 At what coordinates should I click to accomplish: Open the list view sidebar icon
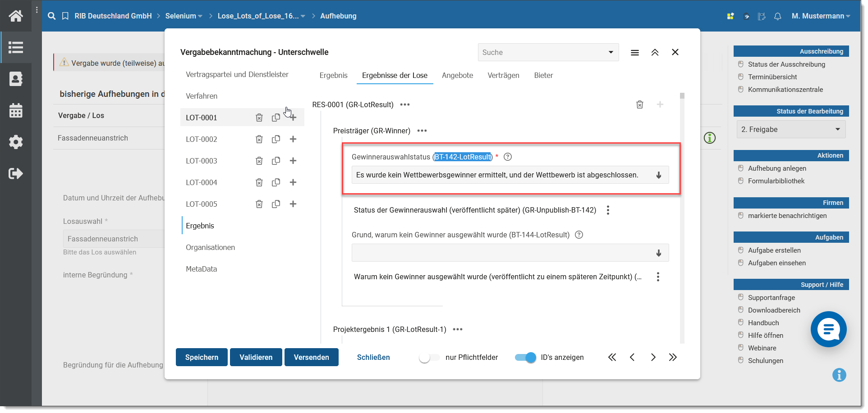click(16, 47)
